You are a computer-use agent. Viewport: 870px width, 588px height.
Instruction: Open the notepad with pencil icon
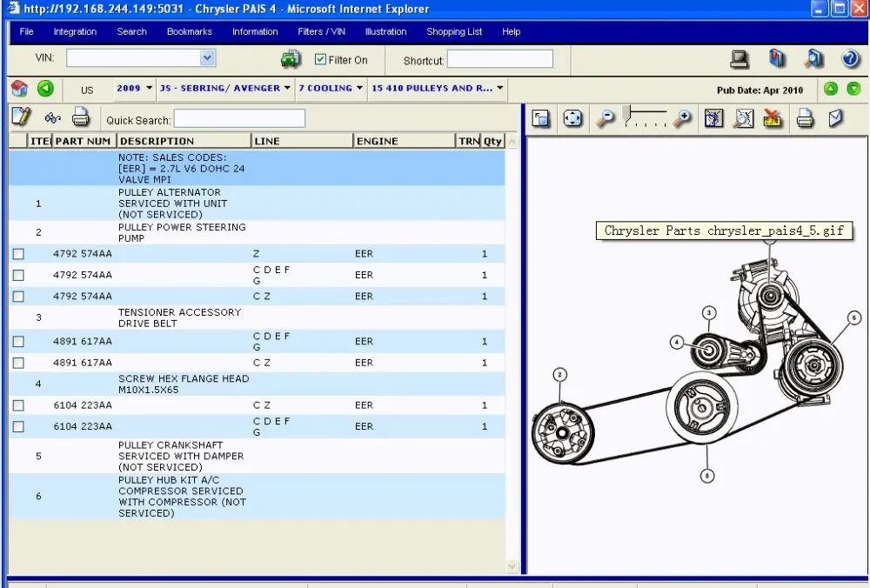pos(21,117)
